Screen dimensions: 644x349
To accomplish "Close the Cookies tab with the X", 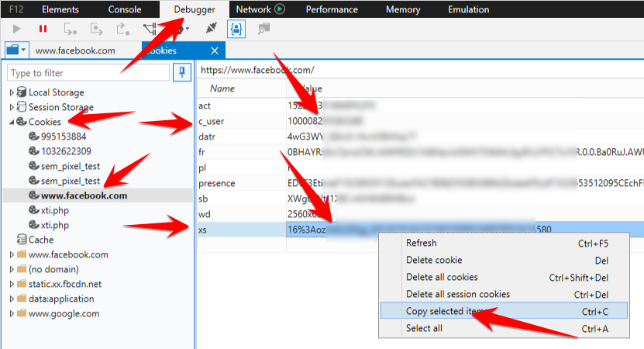I will click(x=215, y=50).
